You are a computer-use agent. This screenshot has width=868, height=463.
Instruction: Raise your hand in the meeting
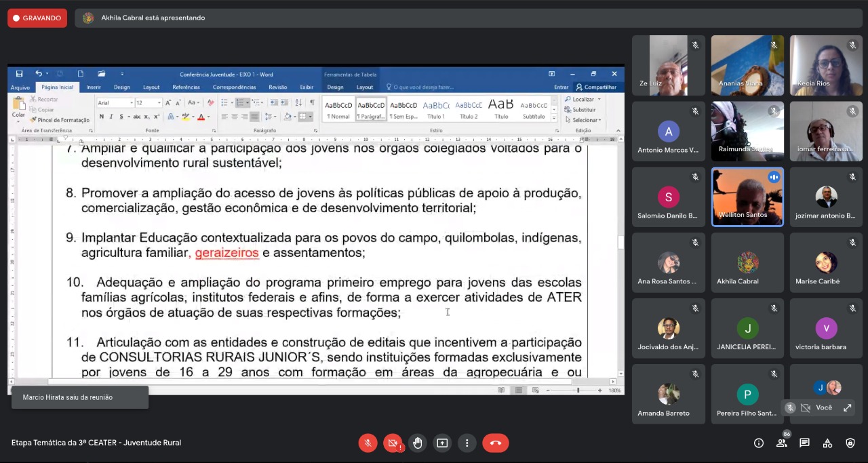click(x=418, y=443)
